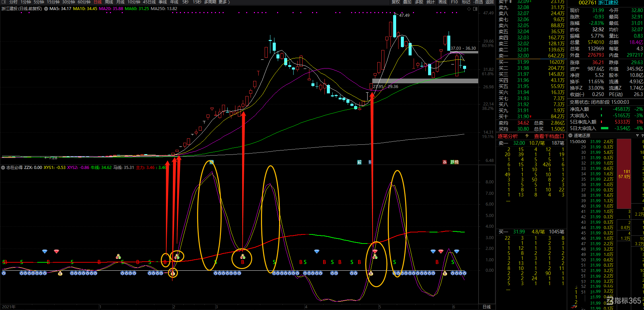644x310 pixels.
Task: Switch to 5分钟 period
Action: (x=39, y=2)
